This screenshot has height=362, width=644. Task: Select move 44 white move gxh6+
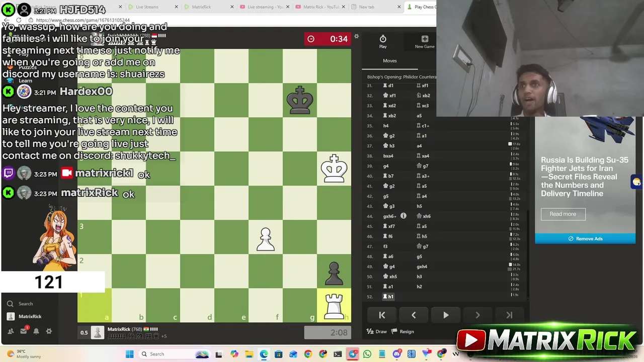pos(390,216)
